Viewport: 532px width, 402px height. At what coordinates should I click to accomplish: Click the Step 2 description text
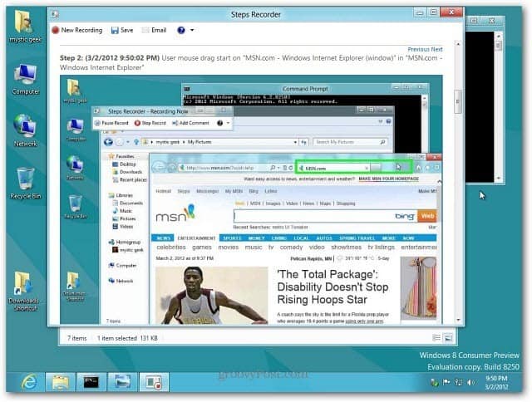[251, 62]
